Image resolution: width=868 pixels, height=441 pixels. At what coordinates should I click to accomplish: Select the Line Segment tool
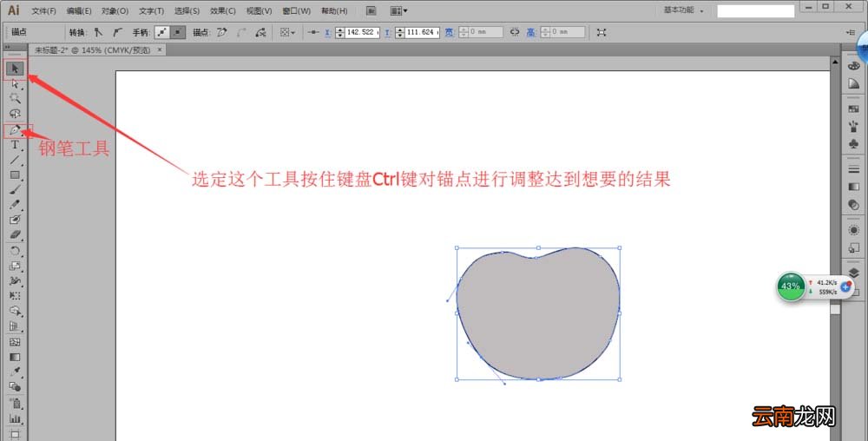[x=15, y=160]
